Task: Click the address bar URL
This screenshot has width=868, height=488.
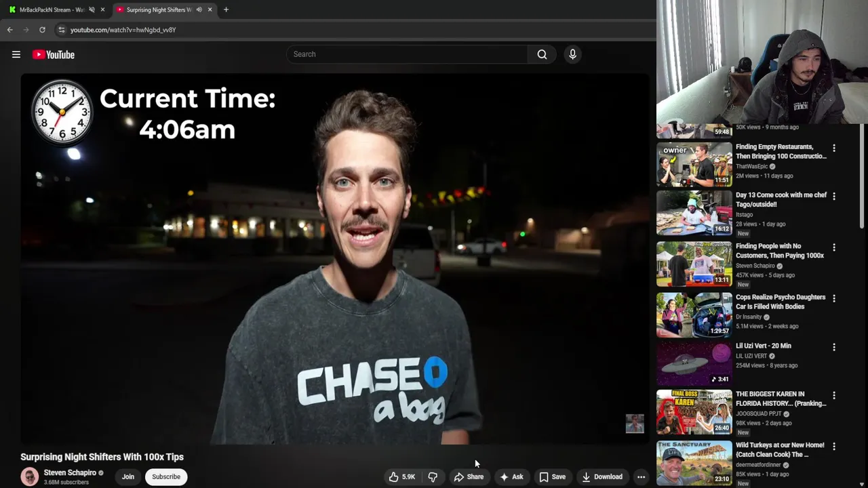Action: (123, 30)
